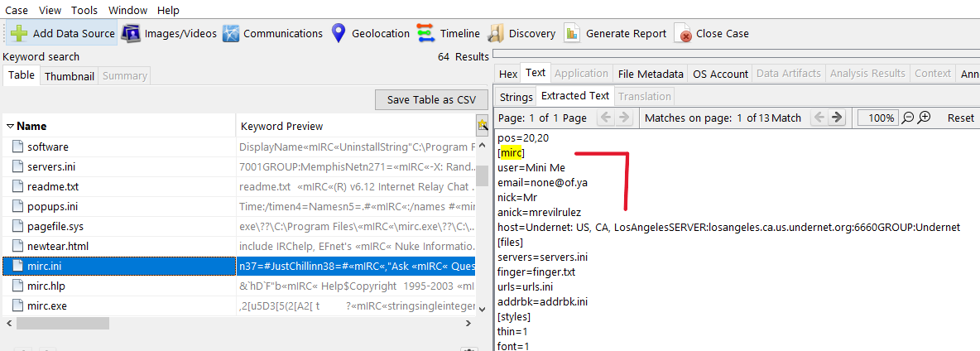This screenshot has width=980, height=351.
Task: Click the Add Data Source icon
Action: 19,34
